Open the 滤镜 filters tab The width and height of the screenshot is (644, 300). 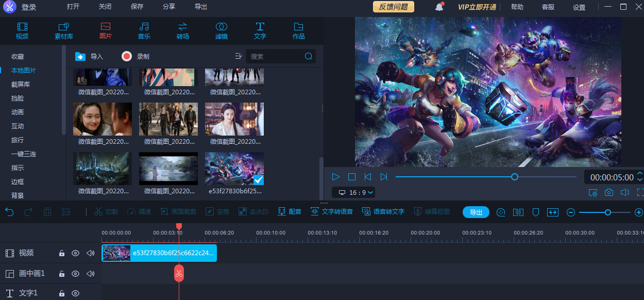pyautogui.click(x=222, y=30)
